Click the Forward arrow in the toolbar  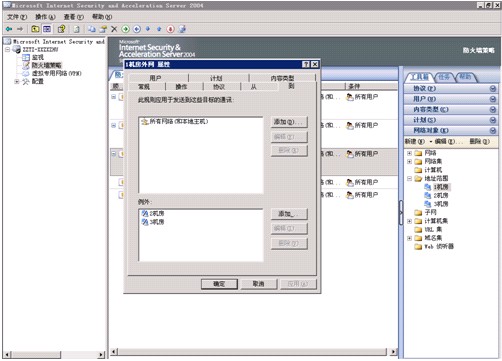pos(20,29)
